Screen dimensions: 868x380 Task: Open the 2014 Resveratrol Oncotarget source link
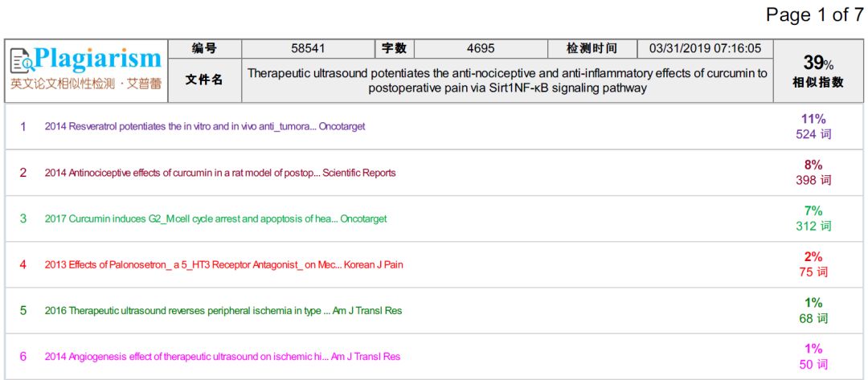click(x=205, y=127)
